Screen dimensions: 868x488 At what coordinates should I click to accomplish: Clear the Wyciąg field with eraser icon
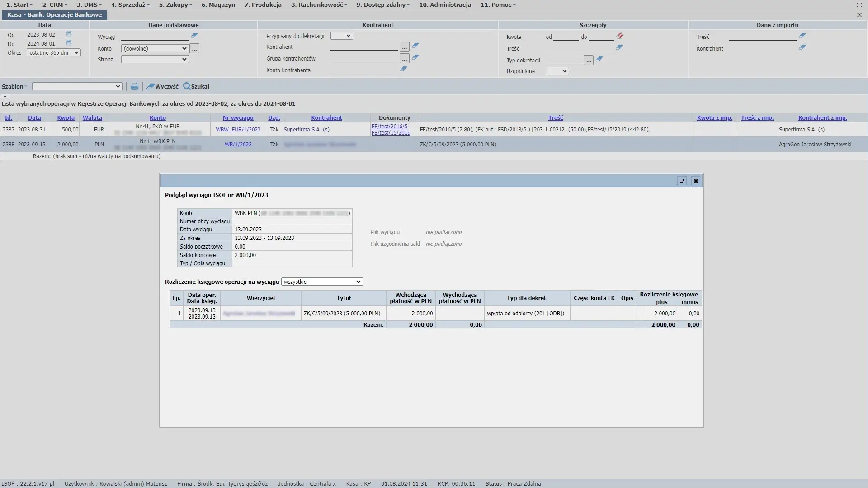coord(194,36)
